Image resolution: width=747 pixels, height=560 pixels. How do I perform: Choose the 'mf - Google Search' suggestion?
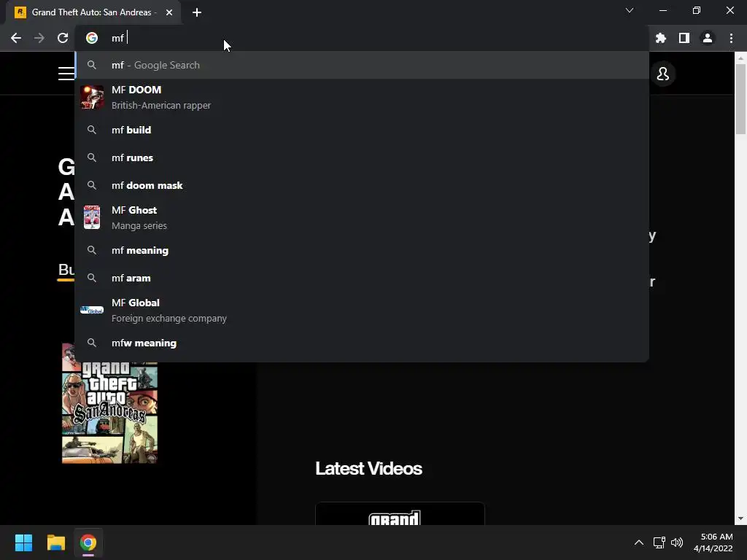(362, 65)
